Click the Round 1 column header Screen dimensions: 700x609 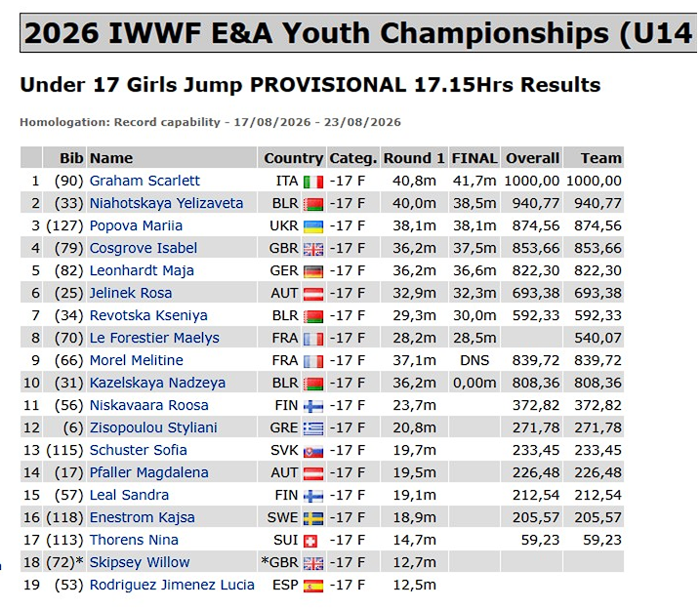tap(414, 158)
